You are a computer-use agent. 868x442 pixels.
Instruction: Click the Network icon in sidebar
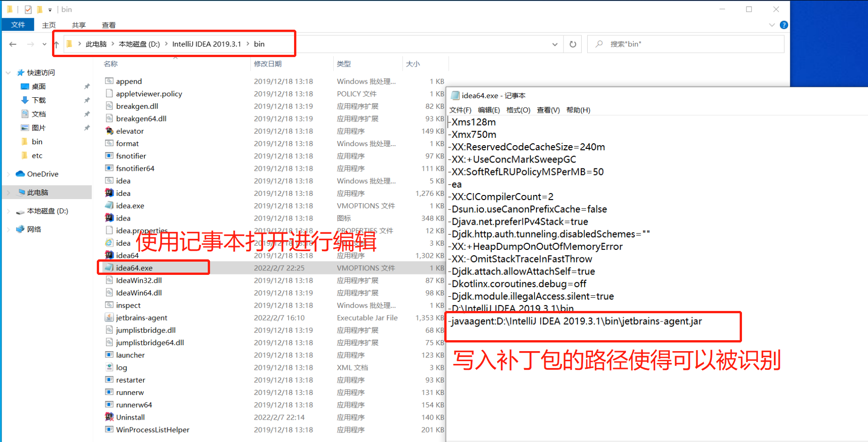point(21,229)
